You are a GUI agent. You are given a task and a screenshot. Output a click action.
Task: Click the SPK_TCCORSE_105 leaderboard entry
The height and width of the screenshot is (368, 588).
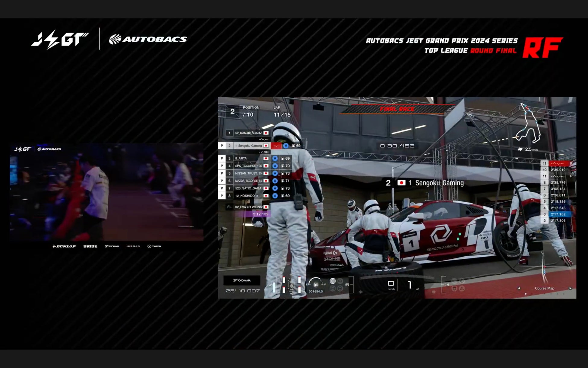tap(248, 166)
